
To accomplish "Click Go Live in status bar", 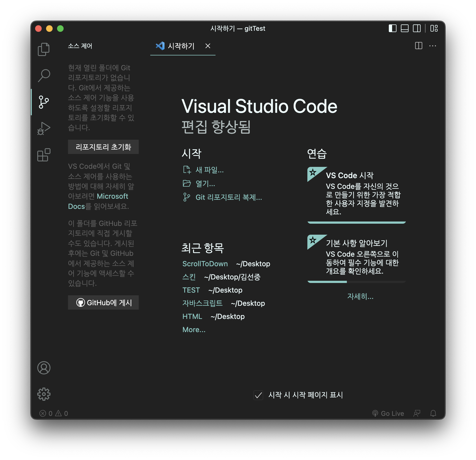I will 388,413.
